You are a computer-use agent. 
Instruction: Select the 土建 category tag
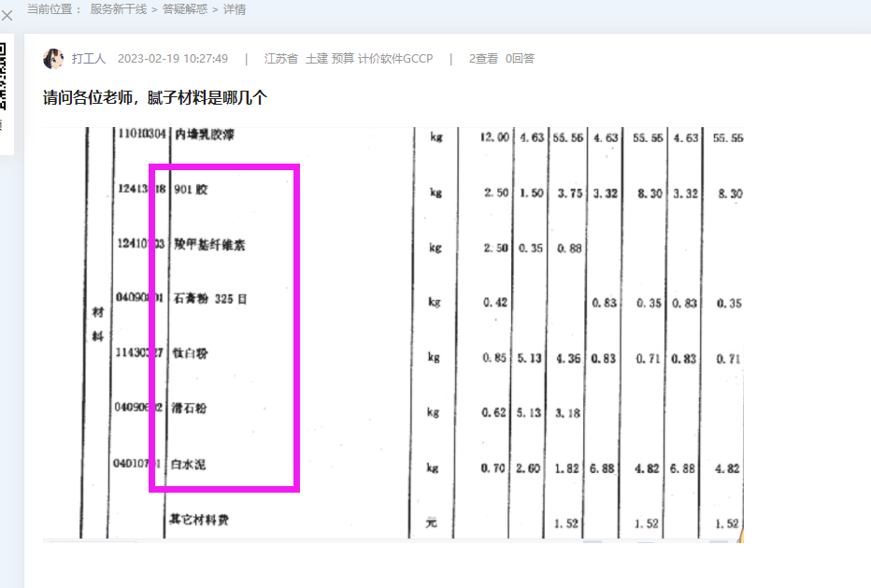tap(317, 58)
